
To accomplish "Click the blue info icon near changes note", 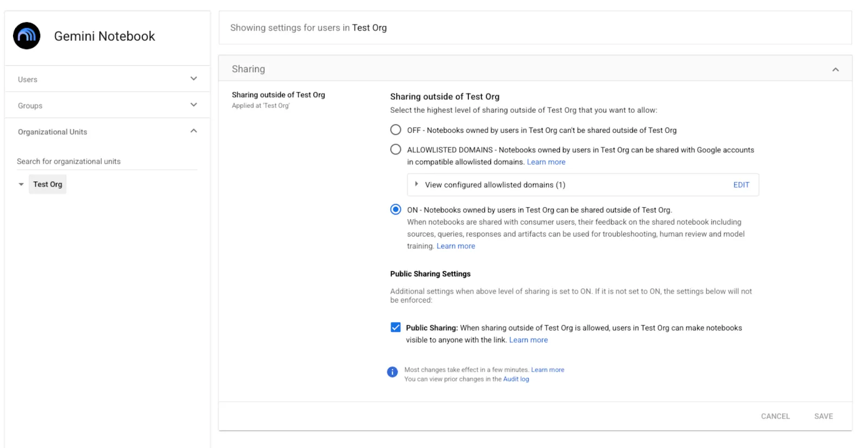I will pos(392,372).
